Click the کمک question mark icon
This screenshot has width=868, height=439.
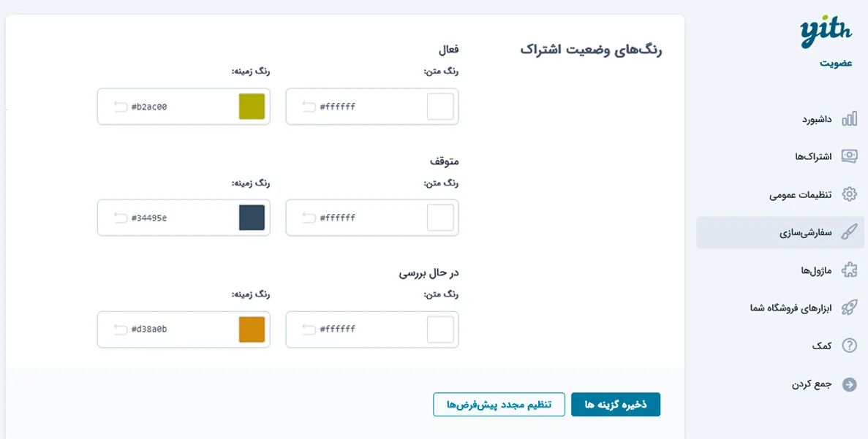click(x=849, y=346)
